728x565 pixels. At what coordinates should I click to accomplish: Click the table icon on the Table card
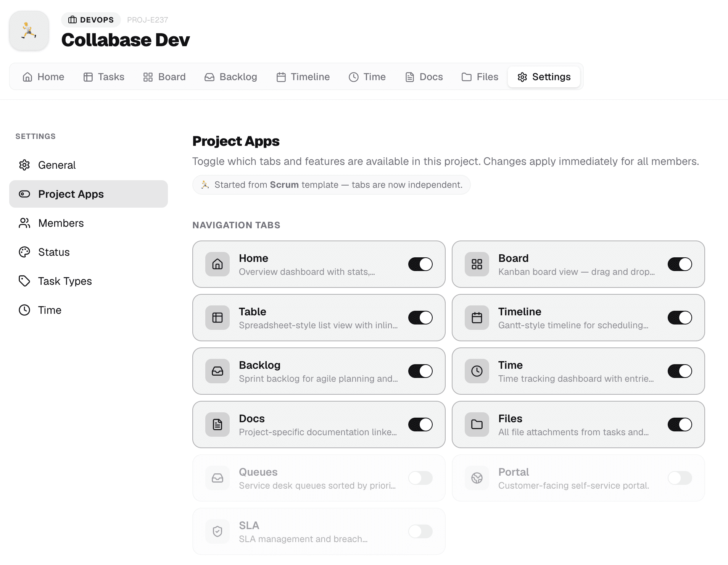click(x=217, y=318)
